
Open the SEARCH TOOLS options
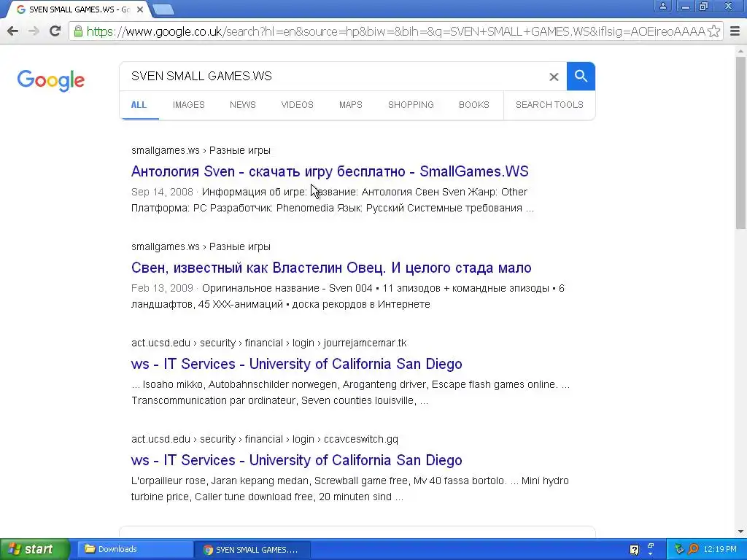click(x=549, y=105)
